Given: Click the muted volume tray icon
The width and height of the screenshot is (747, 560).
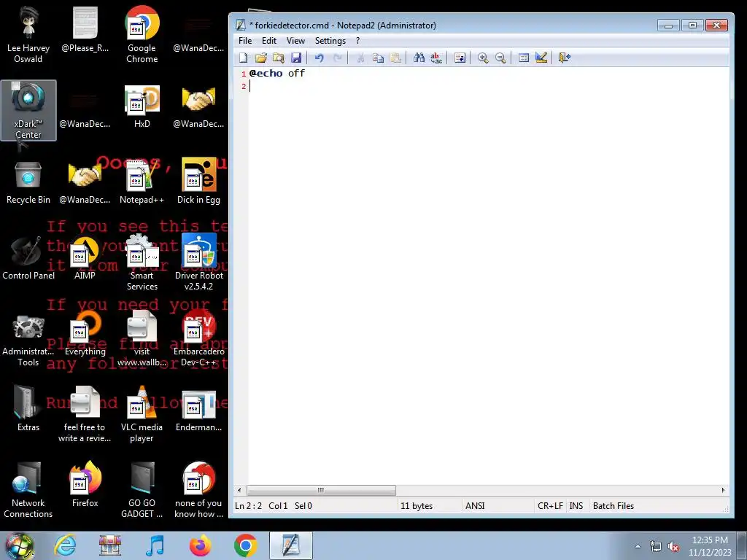Looking at the screenshot, I should point(673,547).
